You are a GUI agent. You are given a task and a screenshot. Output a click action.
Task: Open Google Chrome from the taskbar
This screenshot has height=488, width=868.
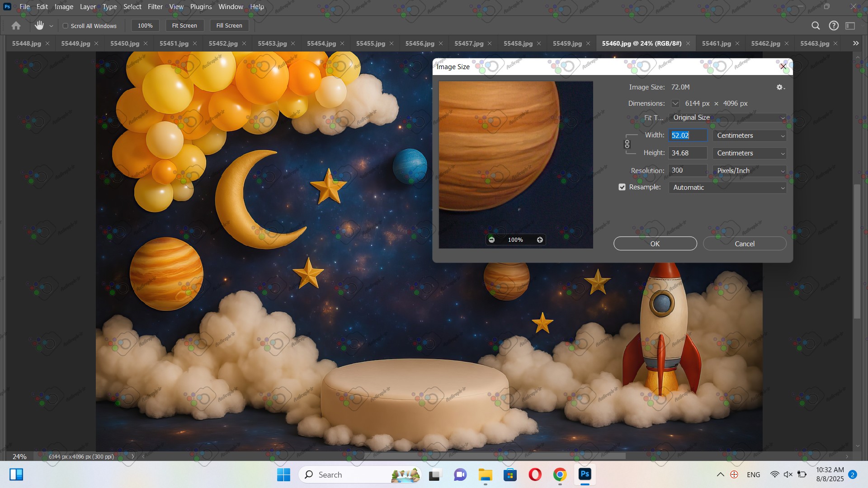[x=560, y=474]
